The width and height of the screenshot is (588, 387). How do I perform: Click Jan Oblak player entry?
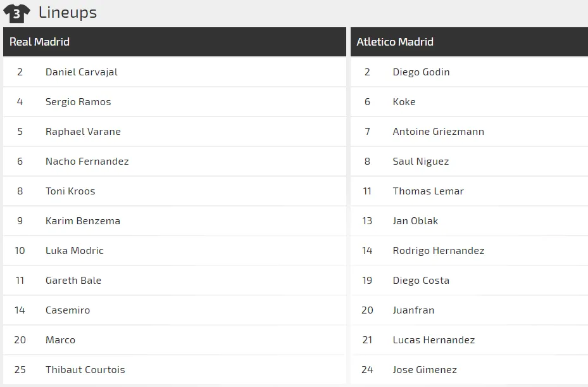click(x=415, y=221)
